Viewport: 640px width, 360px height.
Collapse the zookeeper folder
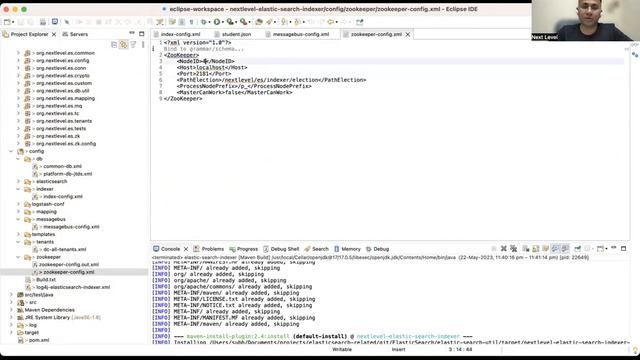point(18,257)
